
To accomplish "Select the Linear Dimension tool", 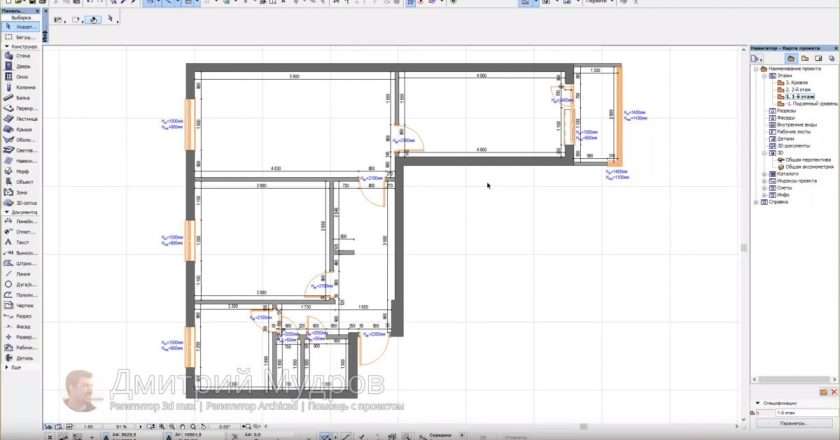I will coord(20,221).
